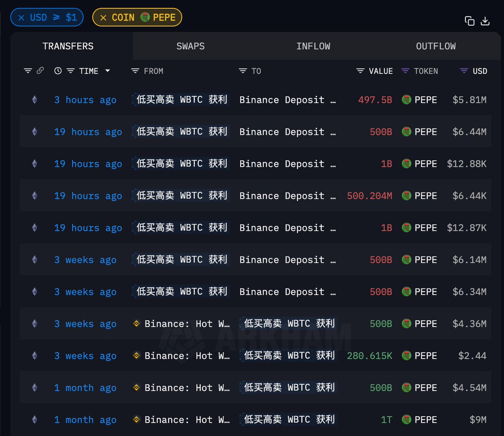Click the Binance logo on the $2.44 row

136,355
